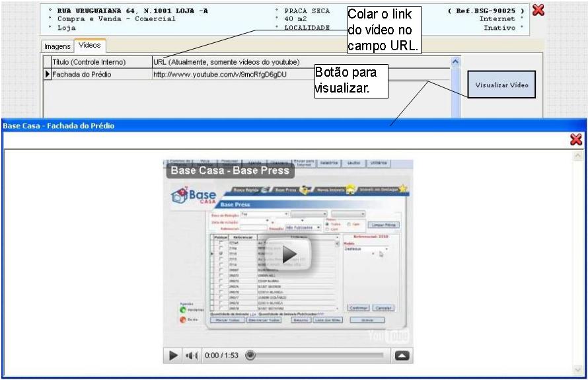
Task: Click the Base Casa - Base Press video title
Action: pos(230,171)
